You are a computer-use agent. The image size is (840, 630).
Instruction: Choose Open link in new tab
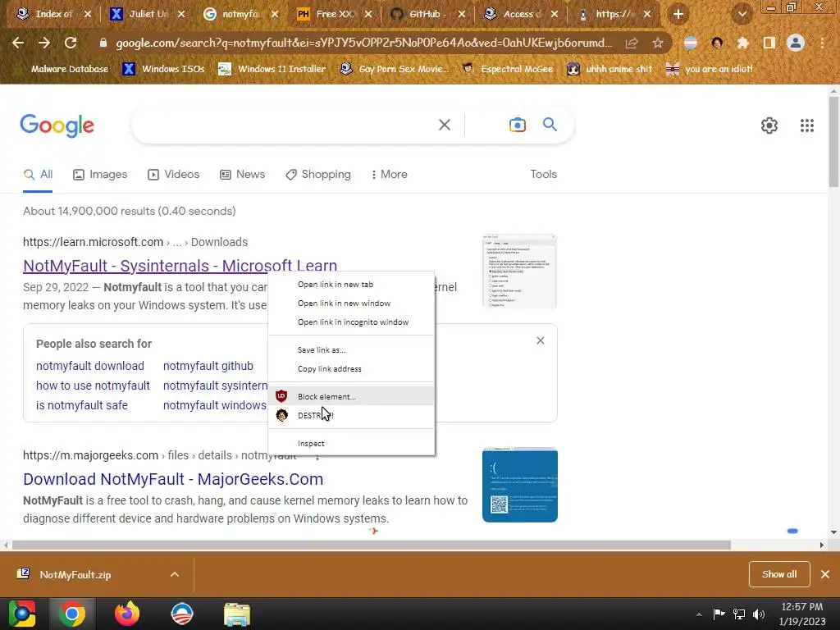[351, 285]
